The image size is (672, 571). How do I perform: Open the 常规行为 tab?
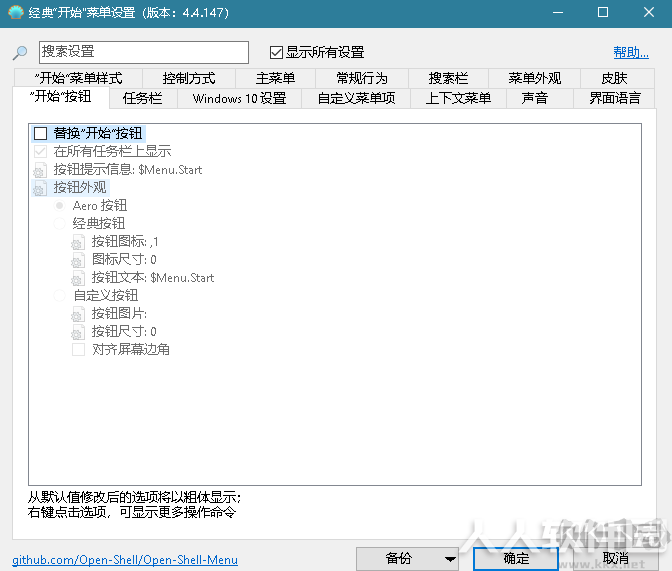362,78
